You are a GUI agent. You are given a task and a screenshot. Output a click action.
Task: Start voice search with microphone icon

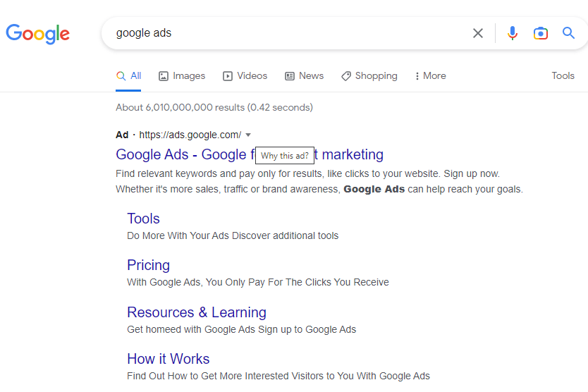(x=513, y=33)
